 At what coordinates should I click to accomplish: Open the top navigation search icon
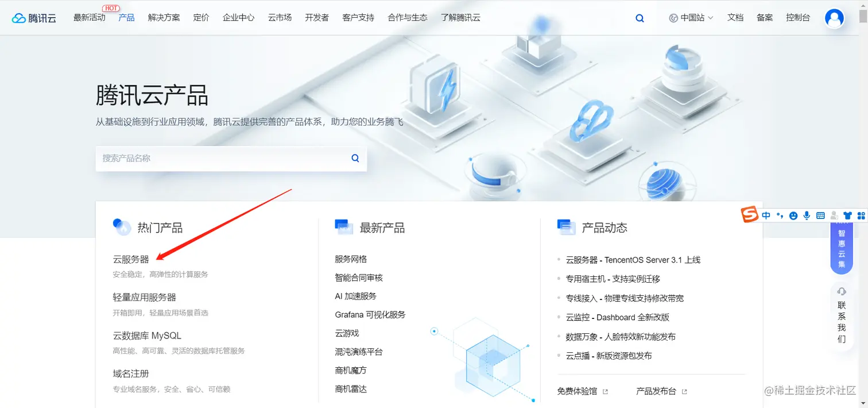[640, 18]
